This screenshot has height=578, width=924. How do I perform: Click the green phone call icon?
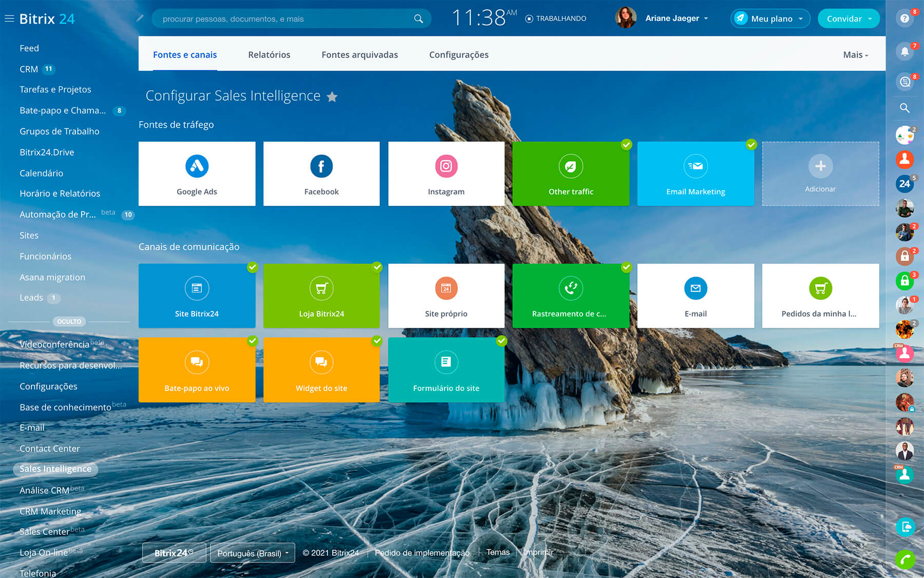(904, 559)
